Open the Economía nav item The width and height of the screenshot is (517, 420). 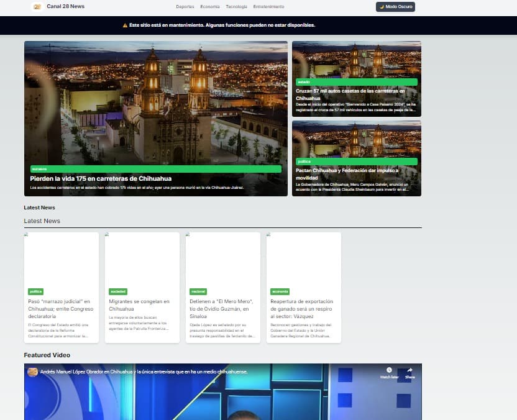tap(210, 6)
